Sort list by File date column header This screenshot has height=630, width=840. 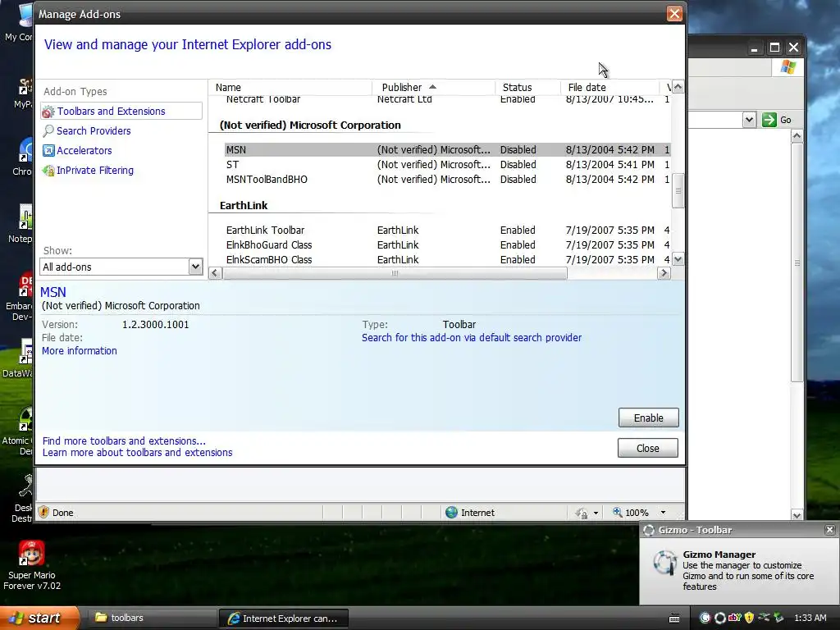tap(609, 87)
